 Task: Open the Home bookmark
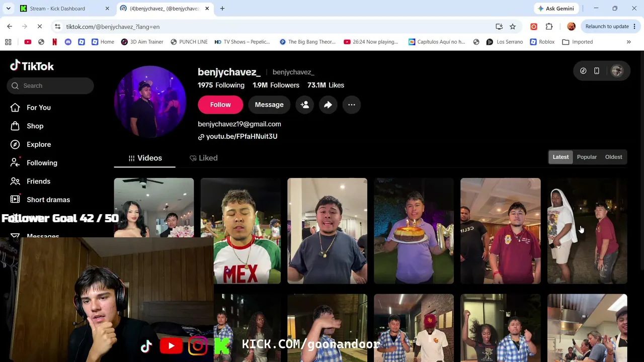coord(103,42)
